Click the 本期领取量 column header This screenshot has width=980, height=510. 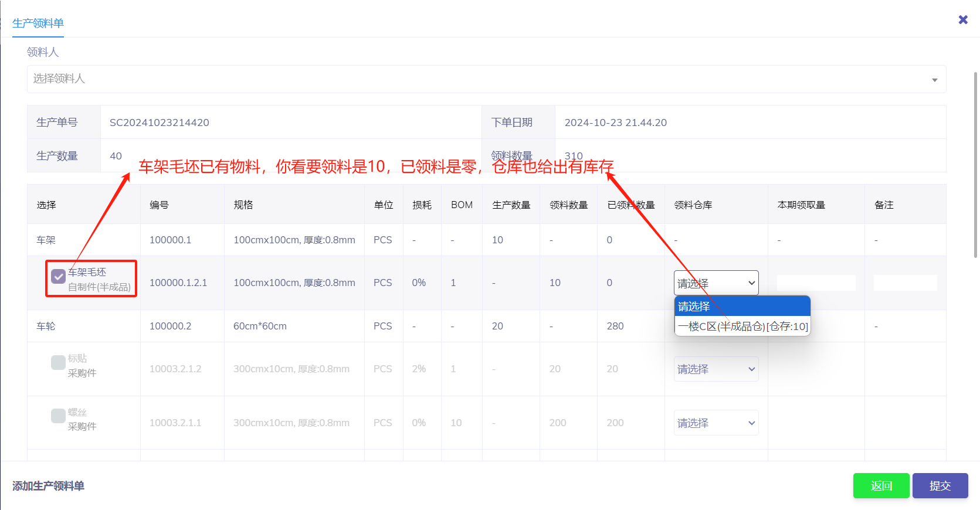point(801,205)
